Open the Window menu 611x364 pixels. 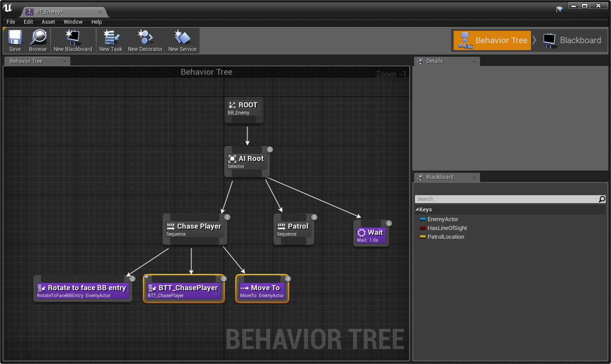tap(73, 22)
